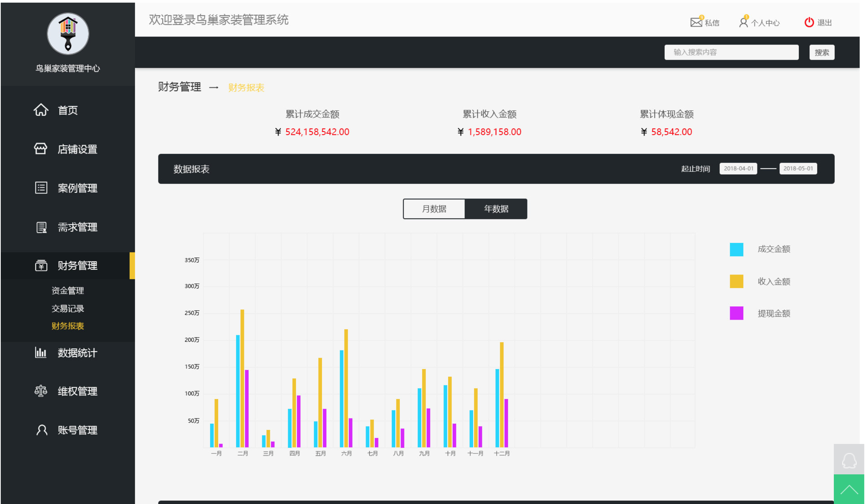The image size is (865, 504).
Task: Click the 账号管理 user icon
Action: (42, 430)
